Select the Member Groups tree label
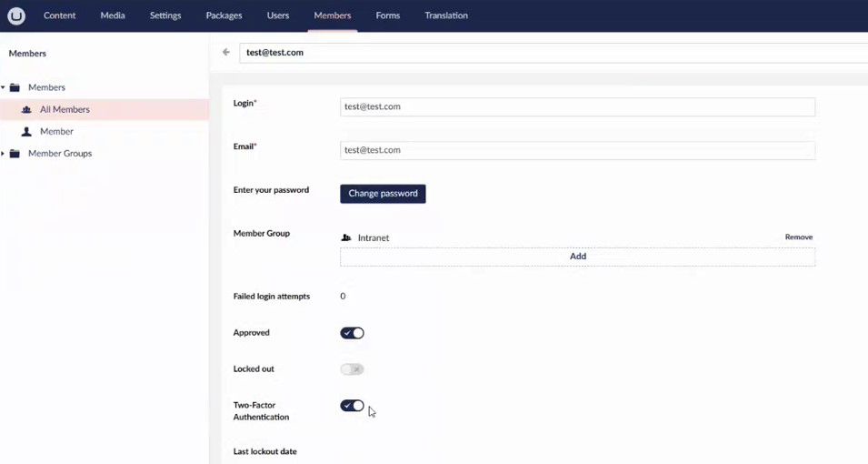 click(60, 154)
